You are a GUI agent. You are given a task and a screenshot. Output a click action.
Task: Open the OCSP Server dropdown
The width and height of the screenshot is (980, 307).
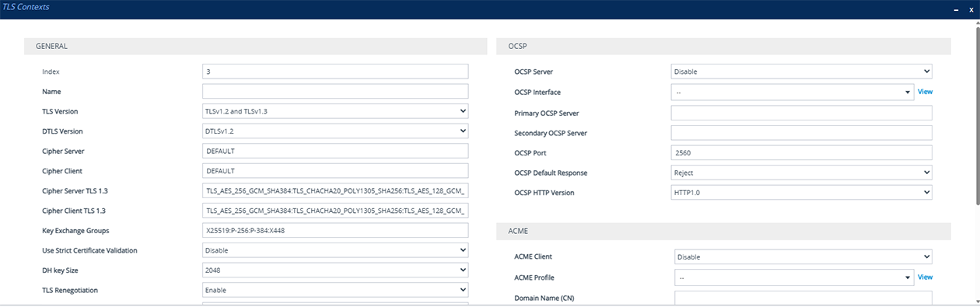(x=802, y=72)
